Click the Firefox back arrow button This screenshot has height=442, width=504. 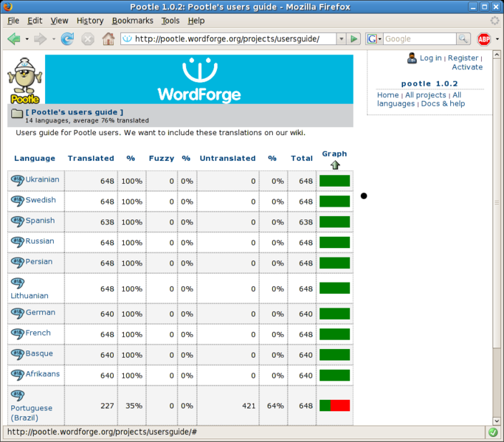tap(14, 39)
